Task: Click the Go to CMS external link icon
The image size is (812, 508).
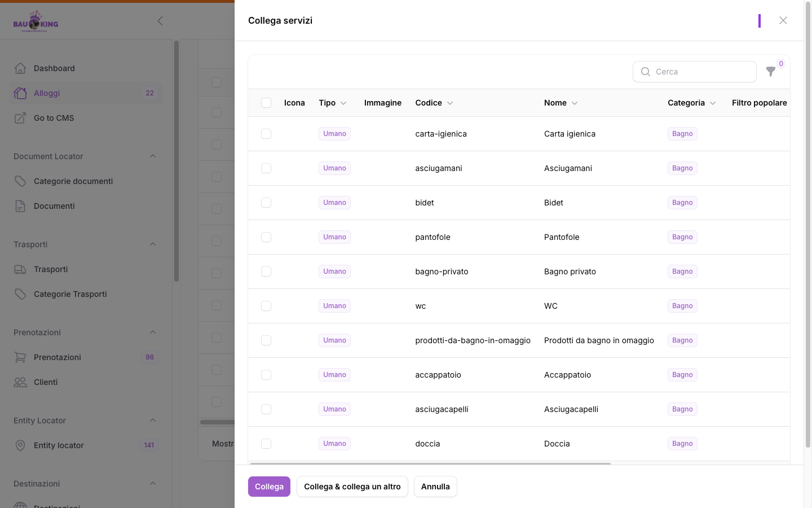Action: pos(20,118)
